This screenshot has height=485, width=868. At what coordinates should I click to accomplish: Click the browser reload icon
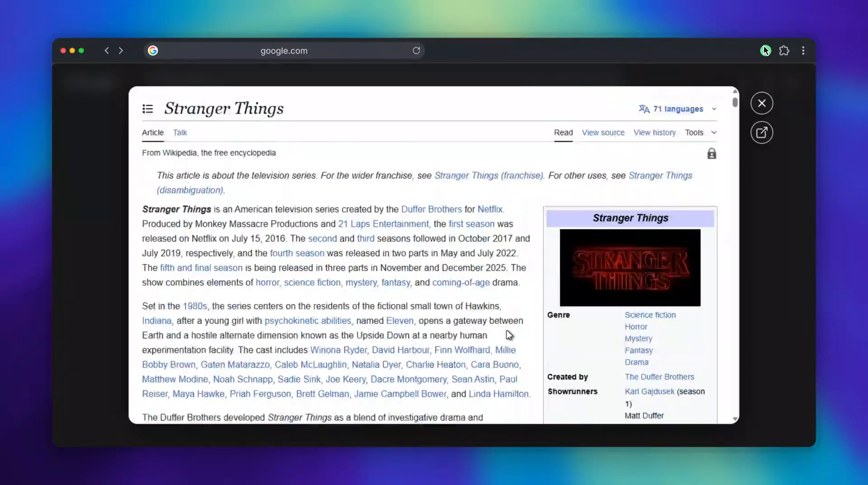pyautogui.click(x=416, y=50)
